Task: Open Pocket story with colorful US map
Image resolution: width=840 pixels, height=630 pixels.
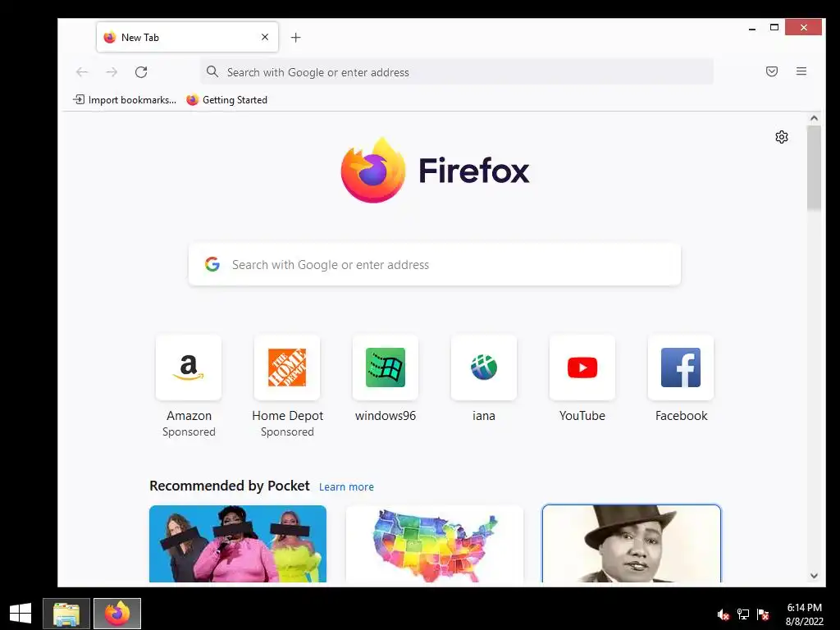Action: (435, 544)
